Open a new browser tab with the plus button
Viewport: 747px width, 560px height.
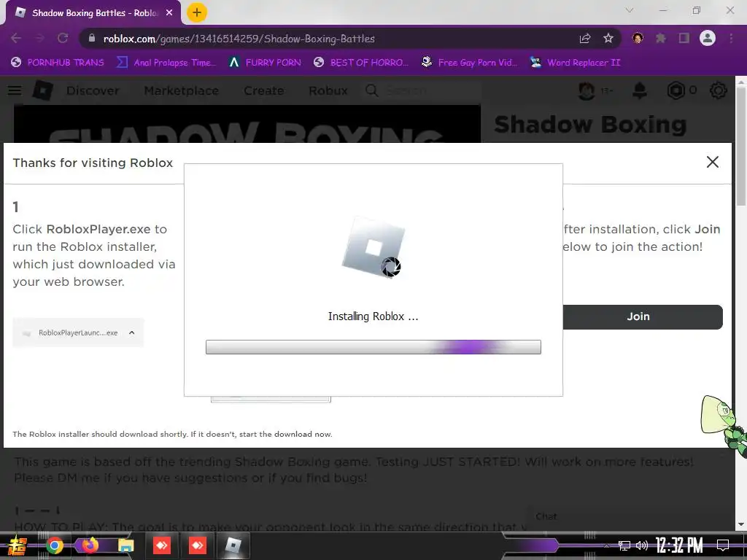(197, 12)
